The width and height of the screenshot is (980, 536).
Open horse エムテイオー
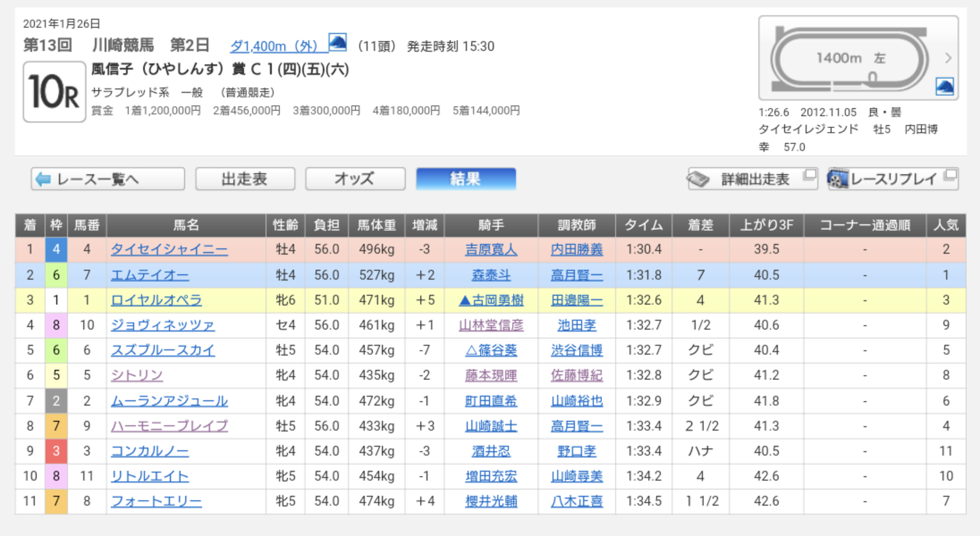pos(150,275)
